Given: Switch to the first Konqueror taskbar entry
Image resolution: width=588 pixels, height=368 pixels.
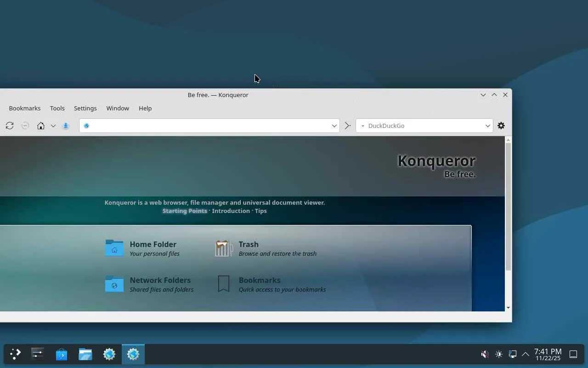Looking at the screenshot, I should [x=109, y=354].
